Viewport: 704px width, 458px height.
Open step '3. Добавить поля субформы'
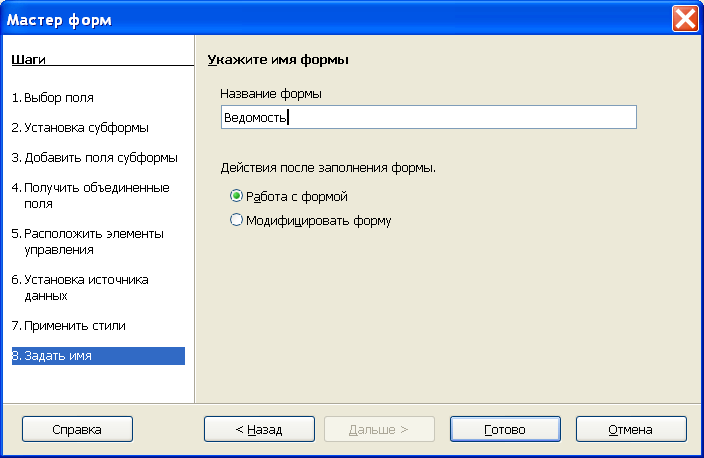95,158
